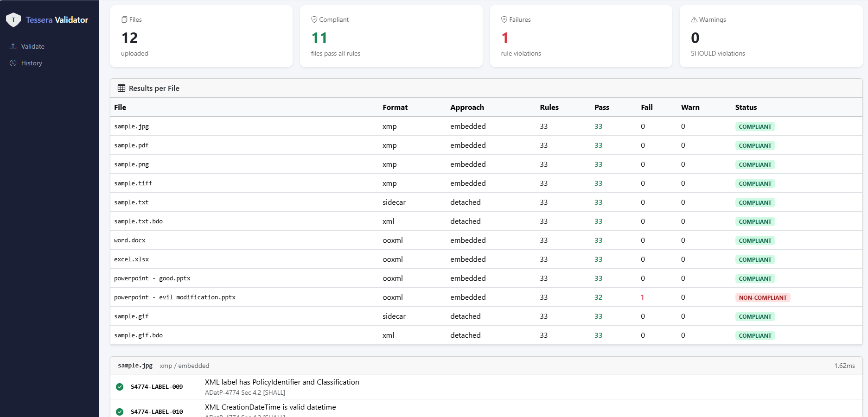
Task: Select the sample.pdf file name
Action: click(132, 145)
